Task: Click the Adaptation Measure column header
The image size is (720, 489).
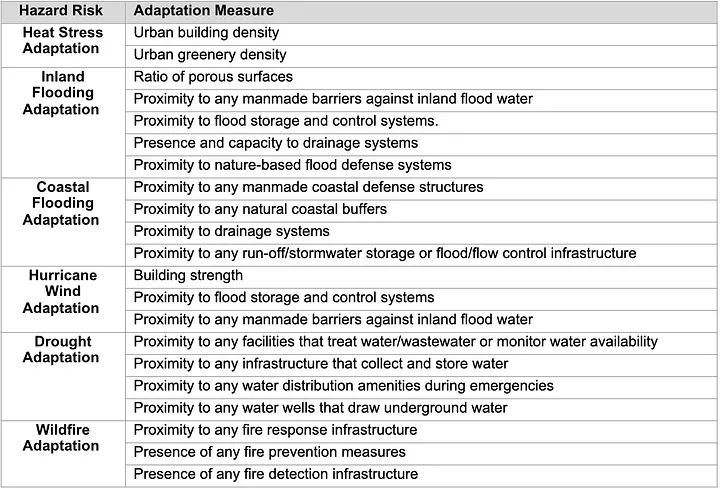Action: [x=421, y=11]
